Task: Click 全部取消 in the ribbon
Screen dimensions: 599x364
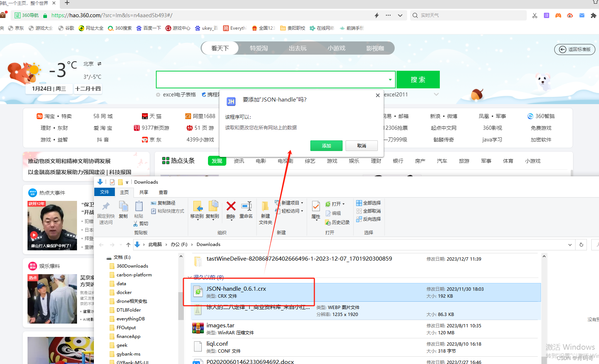Action: [x=368, y=211]
